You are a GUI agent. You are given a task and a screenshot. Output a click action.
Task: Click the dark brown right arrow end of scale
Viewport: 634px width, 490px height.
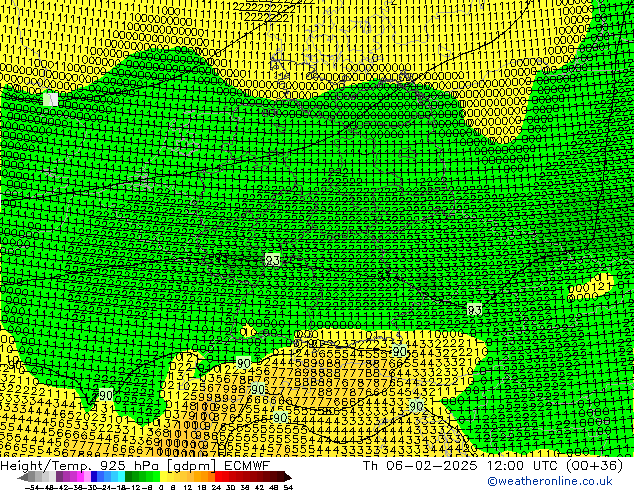288,477
